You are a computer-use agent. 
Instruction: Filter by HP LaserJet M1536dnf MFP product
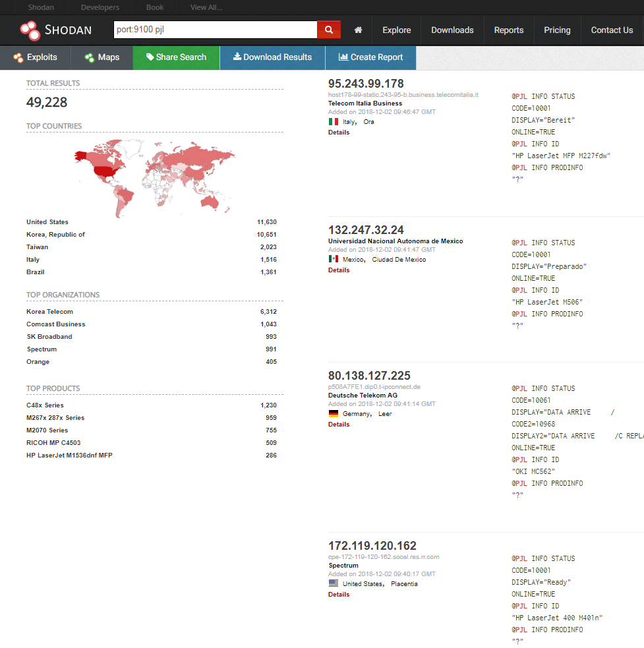[x=69, y=455]
